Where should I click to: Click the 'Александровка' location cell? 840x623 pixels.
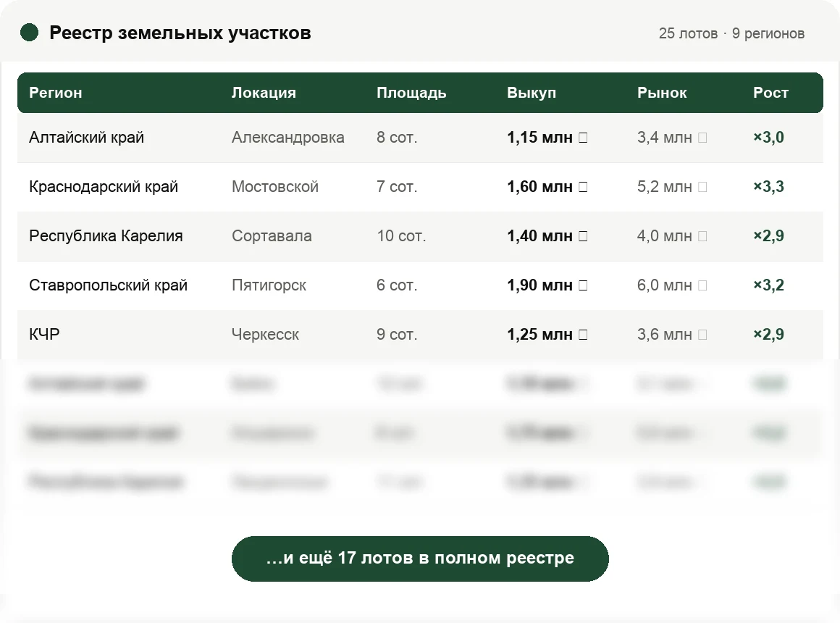[x=287, y=137]
